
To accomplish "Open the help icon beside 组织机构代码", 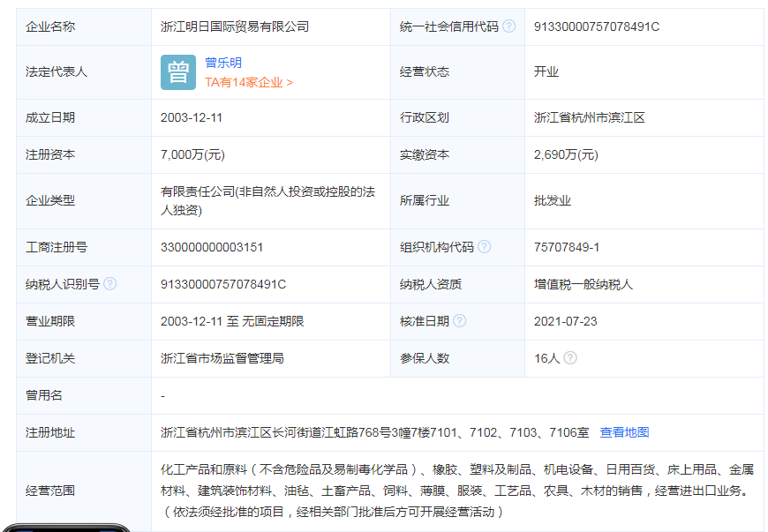I will 485,247.
